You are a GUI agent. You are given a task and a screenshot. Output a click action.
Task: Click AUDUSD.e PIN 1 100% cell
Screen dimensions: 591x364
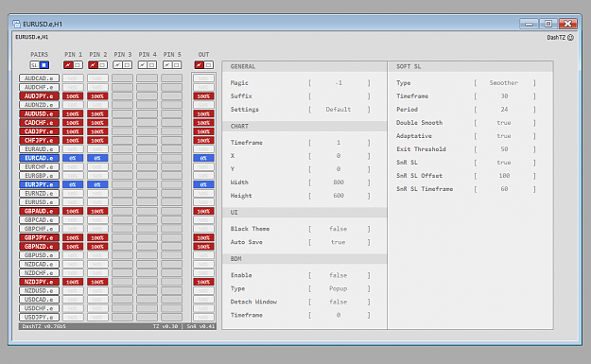73,113
